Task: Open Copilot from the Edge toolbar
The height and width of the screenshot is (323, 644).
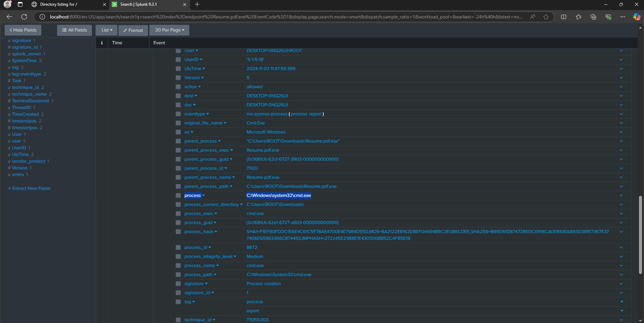Action: [637, 17]
